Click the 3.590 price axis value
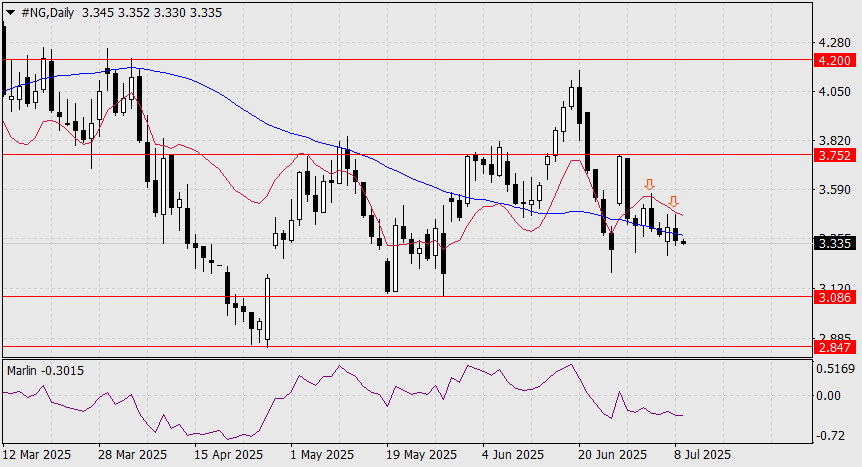 [835, 190]
